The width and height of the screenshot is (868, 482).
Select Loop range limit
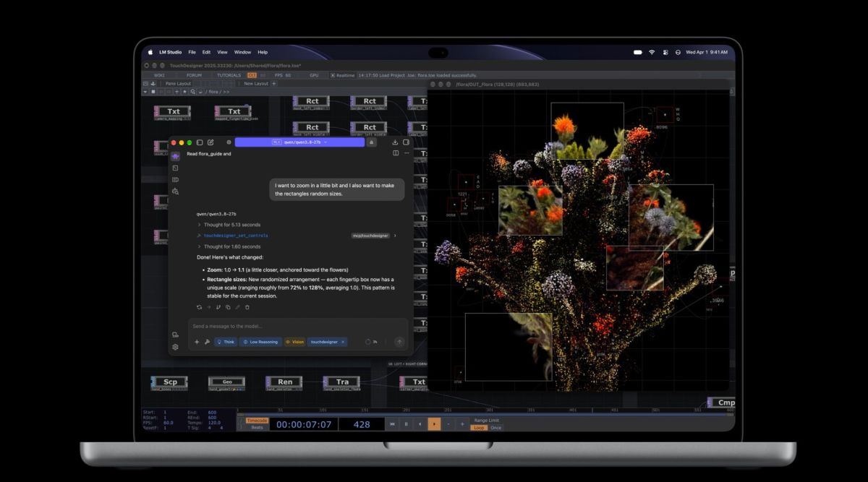tap(479, 428)
